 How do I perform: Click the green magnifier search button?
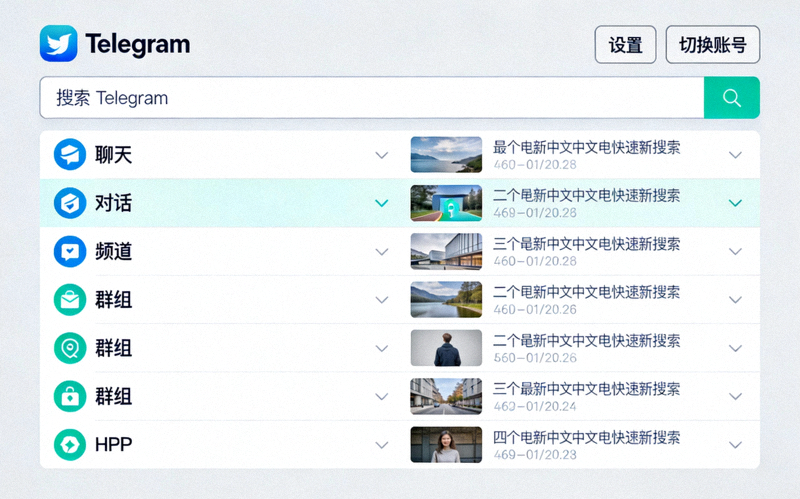[732, 97]
